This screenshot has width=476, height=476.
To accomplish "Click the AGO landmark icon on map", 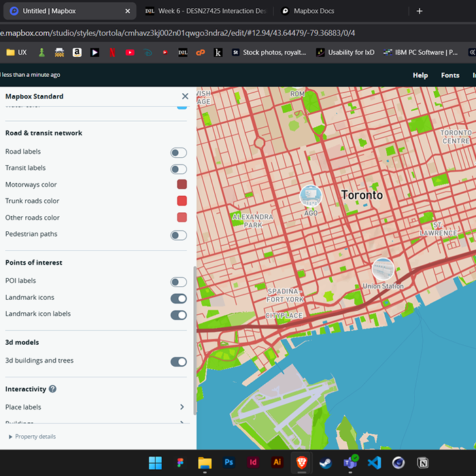I will [x=311, y=196].
